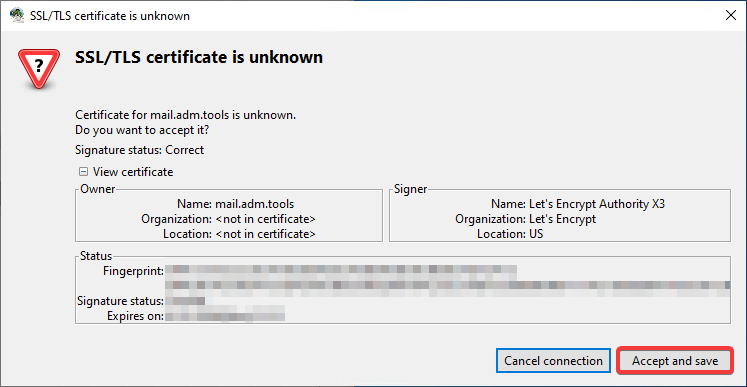Click the owner Organization not in certificate value

[265, 219]
